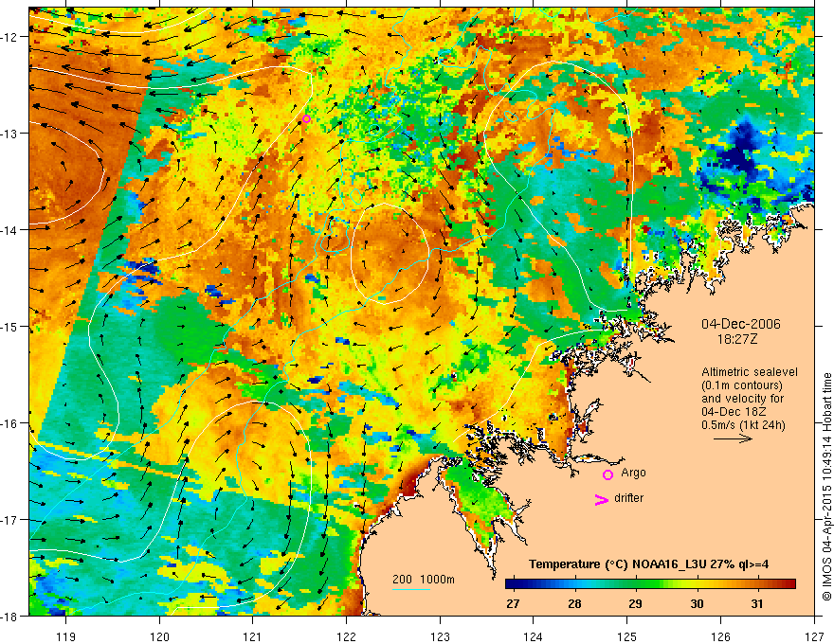Viewport: 834px width, 644px height.
Task: Click the latitude axis label -15
Action: point(9,326)
